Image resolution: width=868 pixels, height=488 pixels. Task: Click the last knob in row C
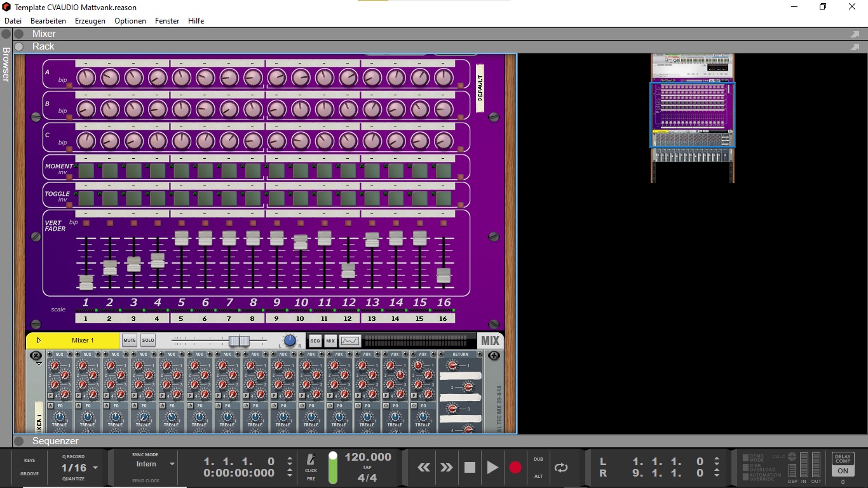click(x=444, y=140)
